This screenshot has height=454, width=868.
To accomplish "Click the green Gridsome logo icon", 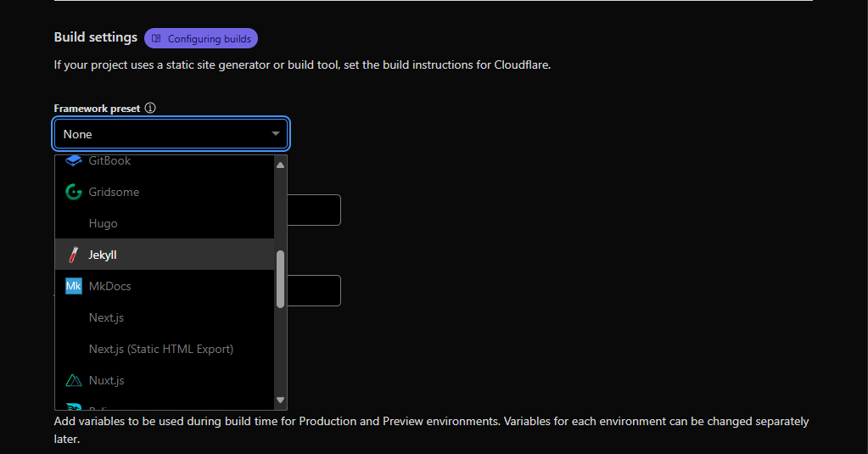I will point(74,192).
